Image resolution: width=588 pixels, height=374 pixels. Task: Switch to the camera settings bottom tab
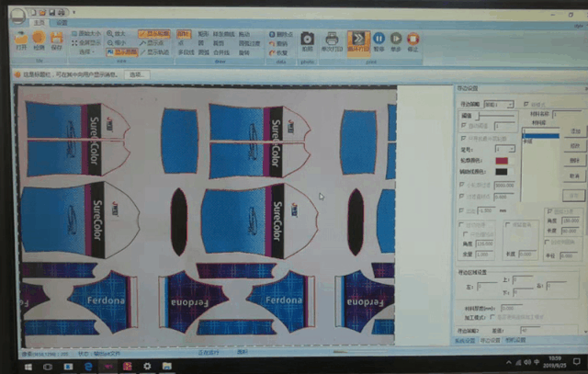click(x=516, y=341)
